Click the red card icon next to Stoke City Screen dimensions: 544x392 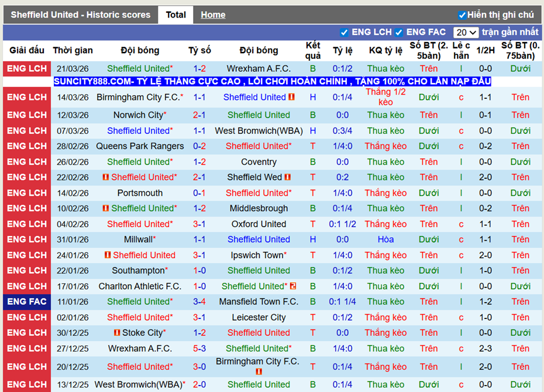[116, 332]
